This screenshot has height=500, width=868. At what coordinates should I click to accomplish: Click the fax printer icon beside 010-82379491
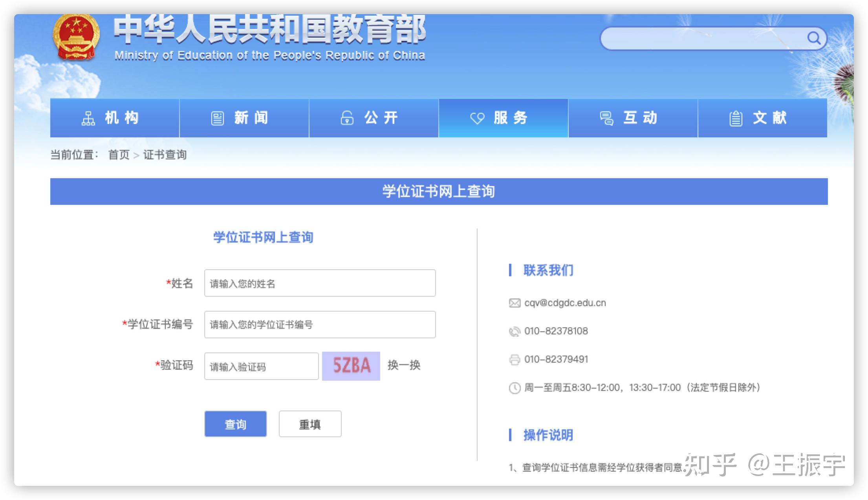coord(515,359)
